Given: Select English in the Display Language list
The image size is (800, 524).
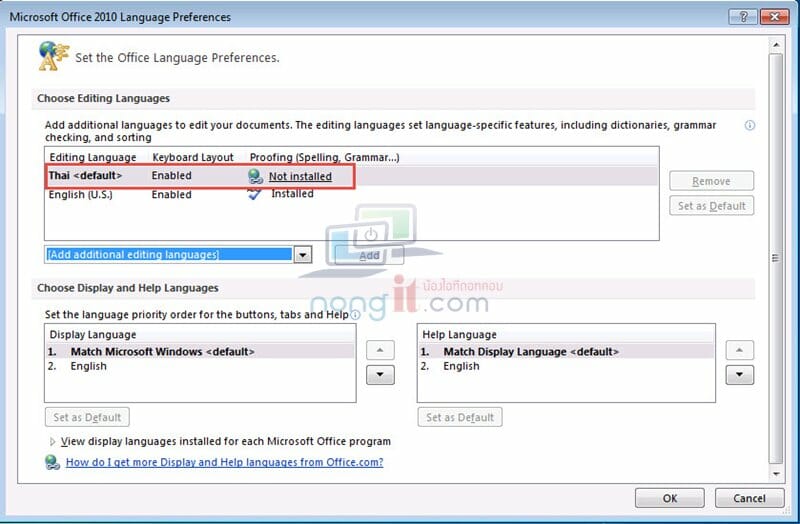Looking at the screenshot, I should click(200, 366).
